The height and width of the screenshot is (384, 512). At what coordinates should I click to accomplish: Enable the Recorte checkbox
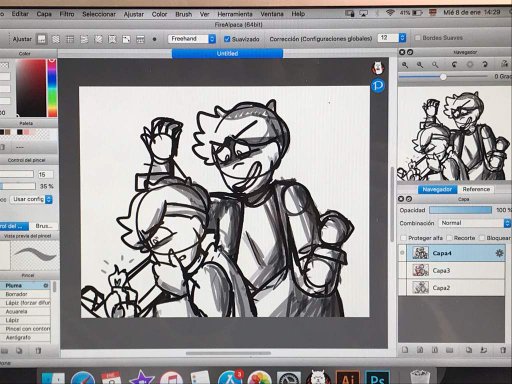coord(449,238)
